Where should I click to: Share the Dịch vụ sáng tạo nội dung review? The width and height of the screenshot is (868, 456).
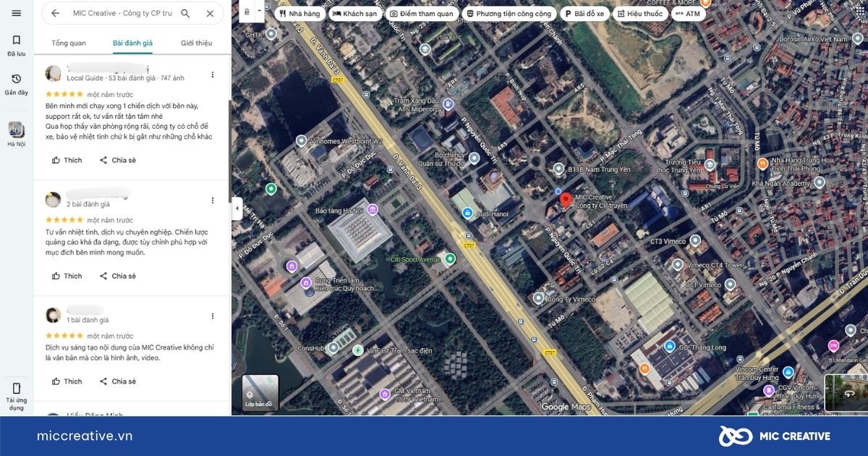pos(117,381)
